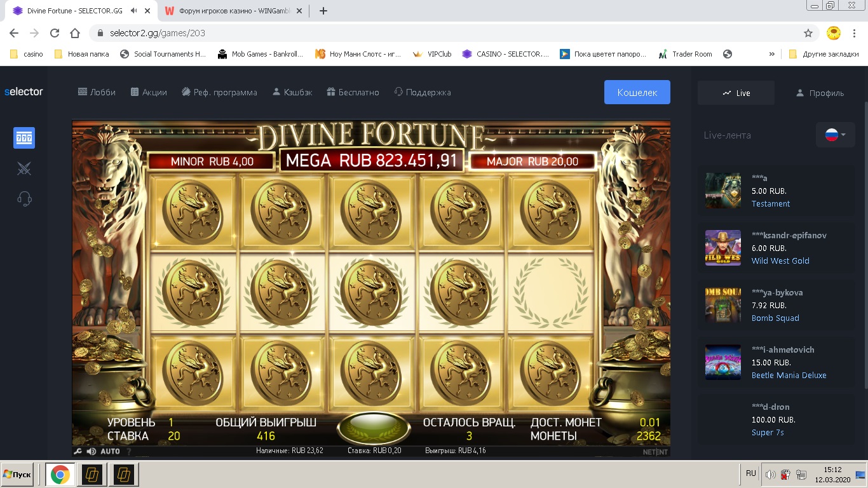
Task: Open Wild West Gold game thumbnail
Action: tap(723, 248)
